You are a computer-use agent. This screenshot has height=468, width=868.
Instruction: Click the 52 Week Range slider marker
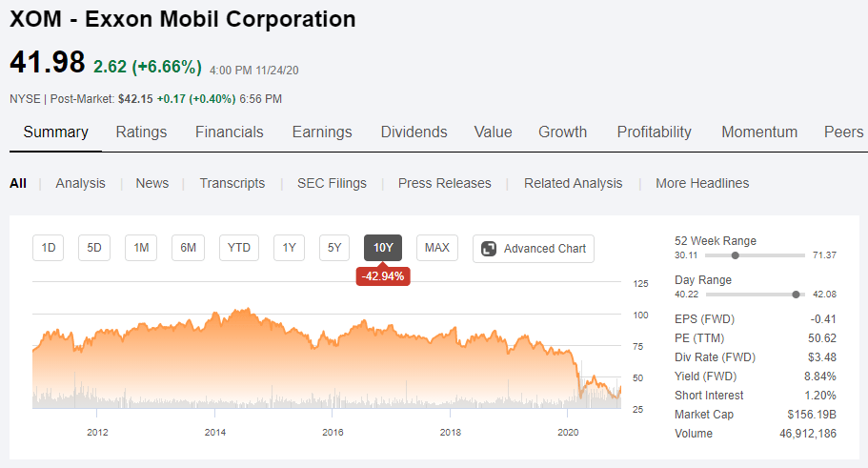tap(736, 255)
